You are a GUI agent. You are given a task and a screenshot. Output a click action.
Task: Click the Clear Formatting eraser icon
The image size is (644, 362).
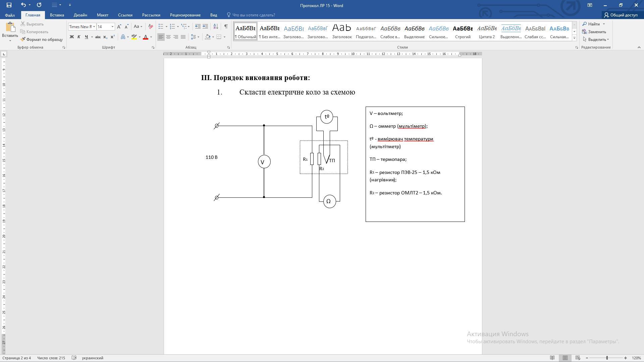point(151,26)
